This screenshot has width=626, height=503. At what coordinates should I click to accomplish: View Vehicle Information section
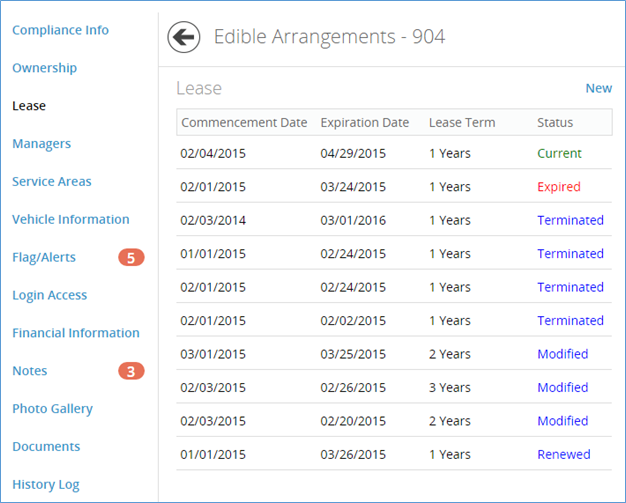71,219
